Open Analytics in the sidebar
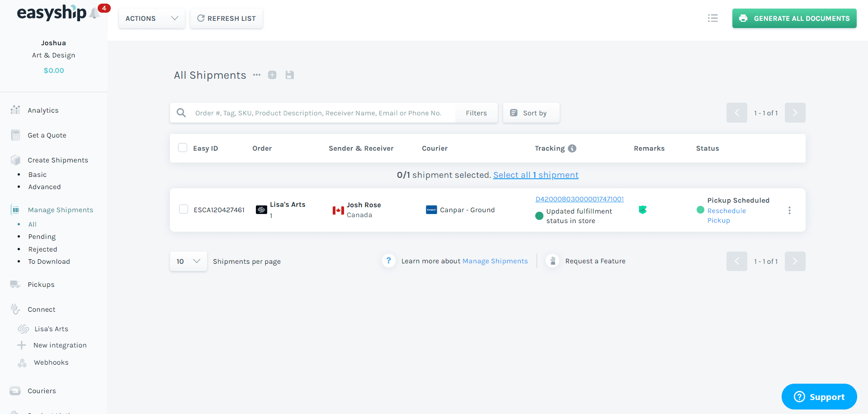Viewport: 868px width, 414px height. [x=43, y=110]
